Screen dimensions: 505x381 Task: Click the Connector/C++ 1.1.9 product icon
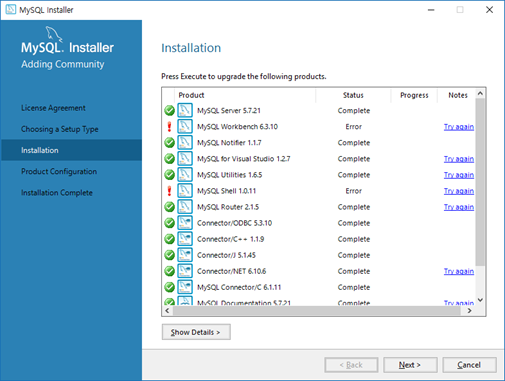tap(185, 239)
